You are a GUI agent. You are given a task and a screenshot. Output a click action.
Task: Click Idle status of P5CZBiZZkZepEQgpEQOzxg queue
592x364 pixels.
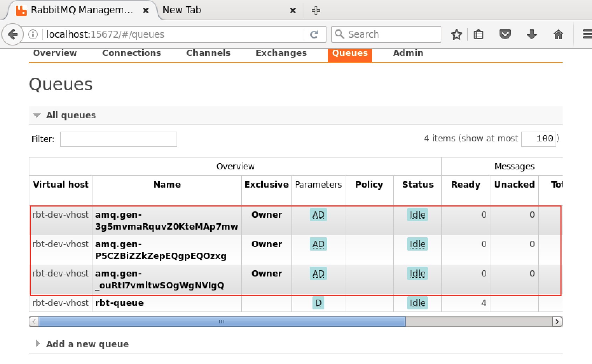pyautogui.click(x=418, y=244)
